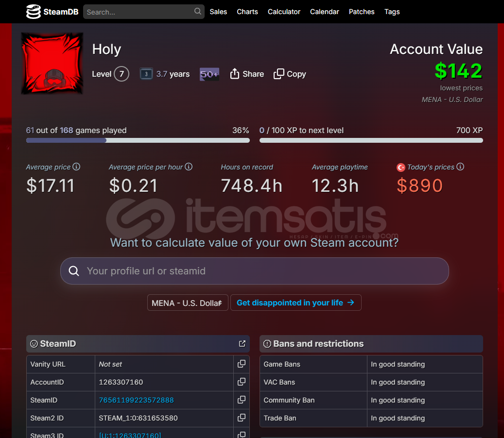Open the info icon beside Today's prices
The height and width of the screenshot is (438, 504).
460,167
